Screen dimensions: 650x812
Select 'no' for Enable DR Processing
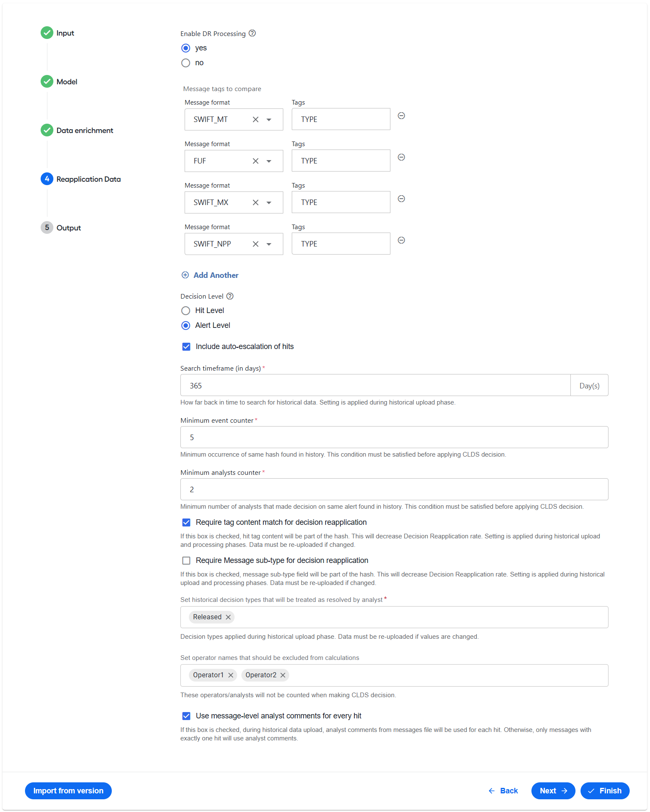point(185,63)
